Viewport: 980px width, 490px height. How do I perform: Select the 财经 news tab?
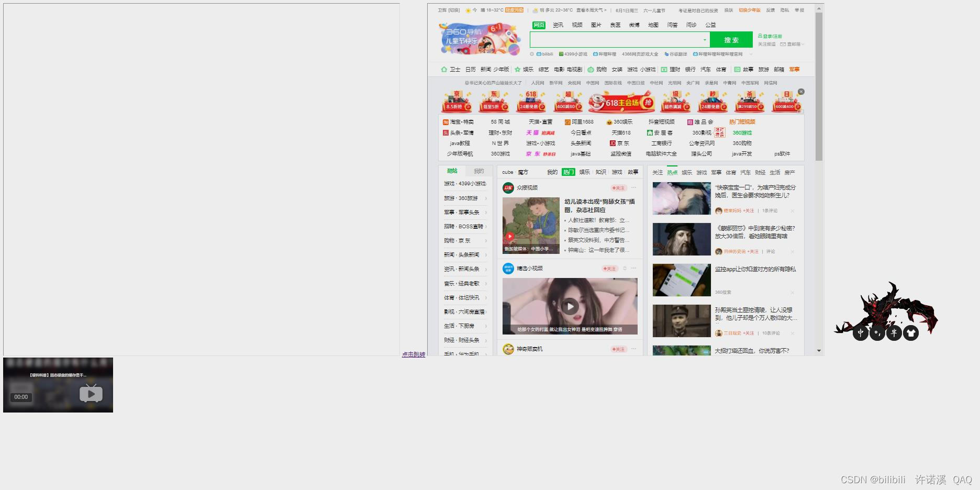(x=760, y=173)
